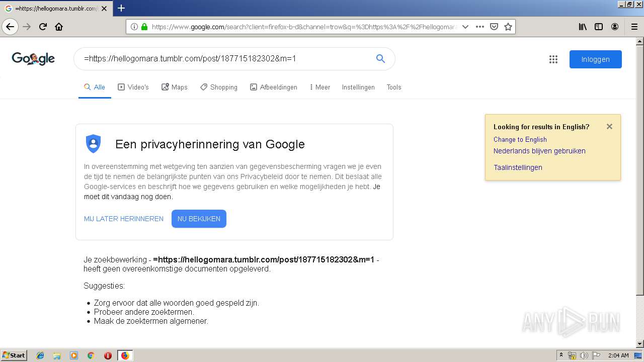Show site information icon in address bar

pyautogui.click(x=134, y=27)
